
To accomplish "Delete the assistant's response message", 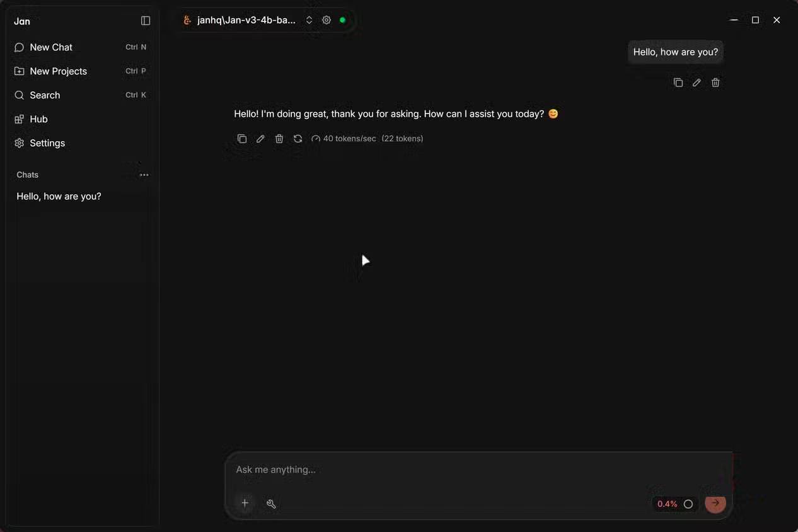I will pyautogui.click(x=279, y=139).
